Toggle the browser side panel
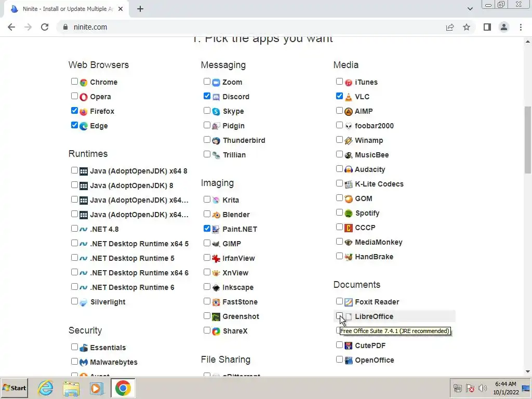The image size is (532, 399). pos(487,27)
